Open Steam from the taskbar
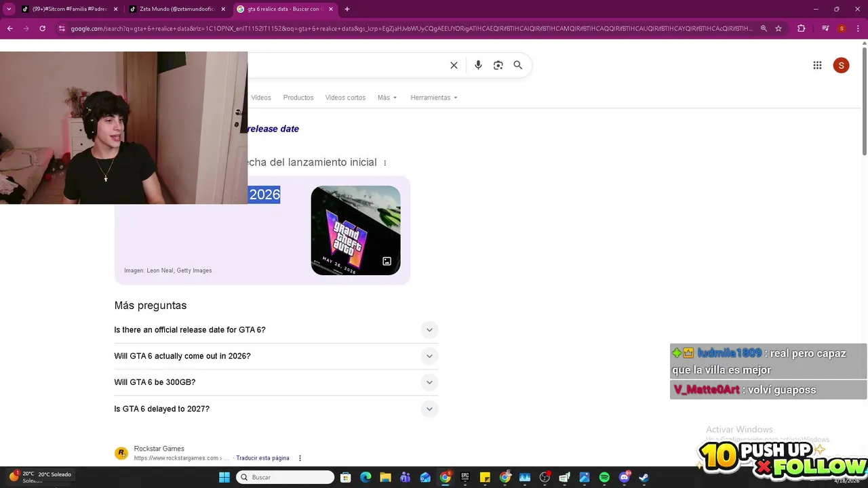 pos(644,477)
